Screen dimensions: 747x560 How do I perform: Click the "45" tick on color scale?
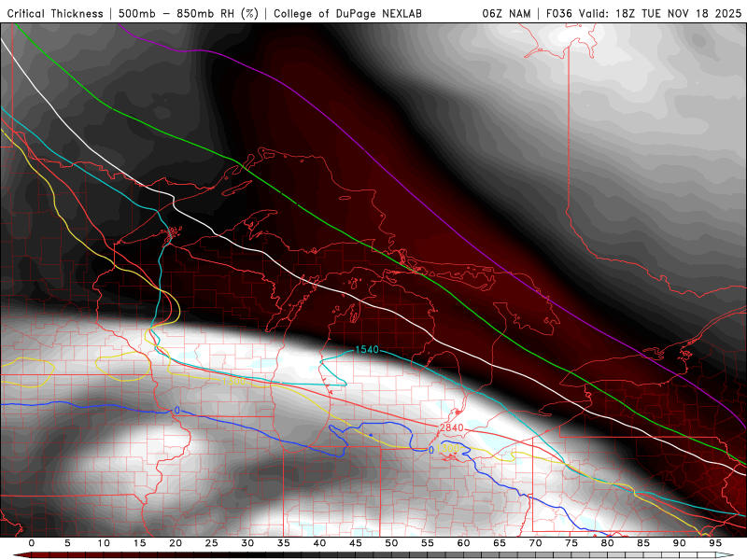356,543
